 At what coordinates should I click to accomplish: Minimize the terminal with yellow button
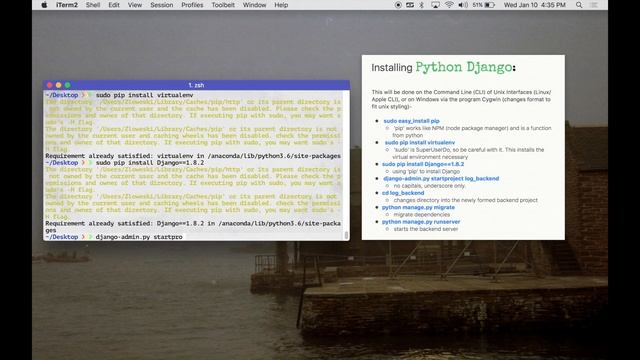point(59,85)
